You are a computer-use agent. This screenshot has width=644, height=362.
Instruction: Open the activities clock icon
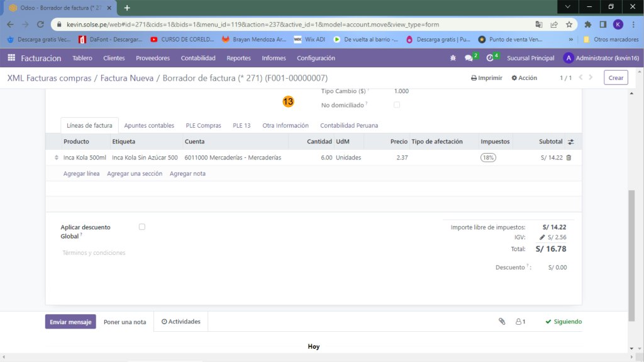tap(490, 58)
